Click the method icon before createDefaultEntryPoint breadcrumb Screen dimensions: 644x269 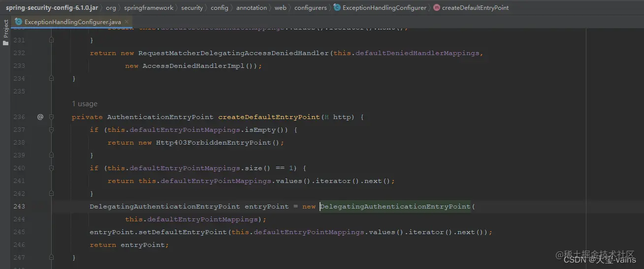tap(437, 8)
